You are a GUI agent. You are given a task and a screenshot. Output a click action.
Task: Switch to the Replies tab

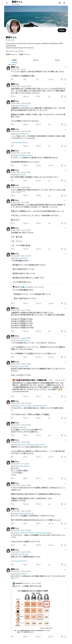pos(36,60)
